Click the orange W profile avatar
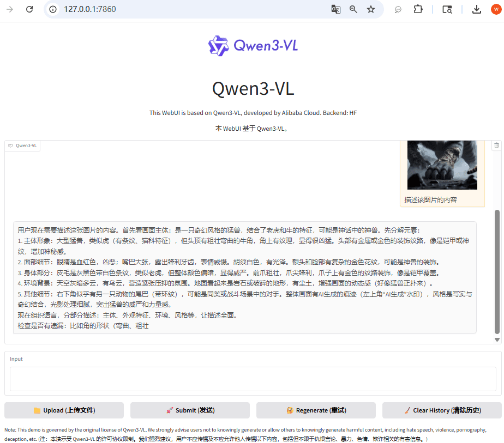 [495, 9]
